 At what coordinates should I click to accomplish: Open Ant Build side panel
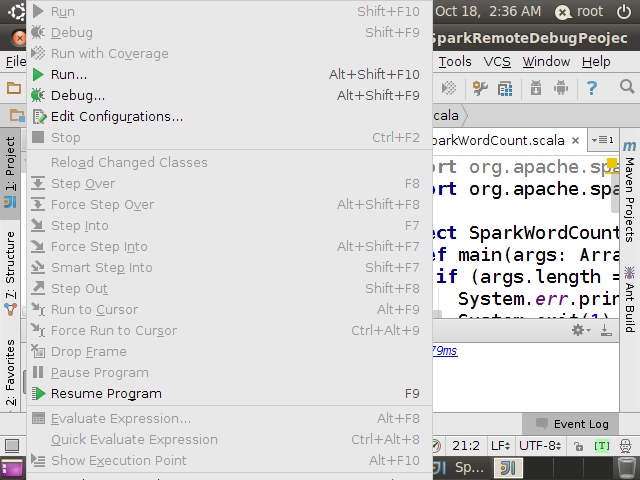(x=630, y=300)
